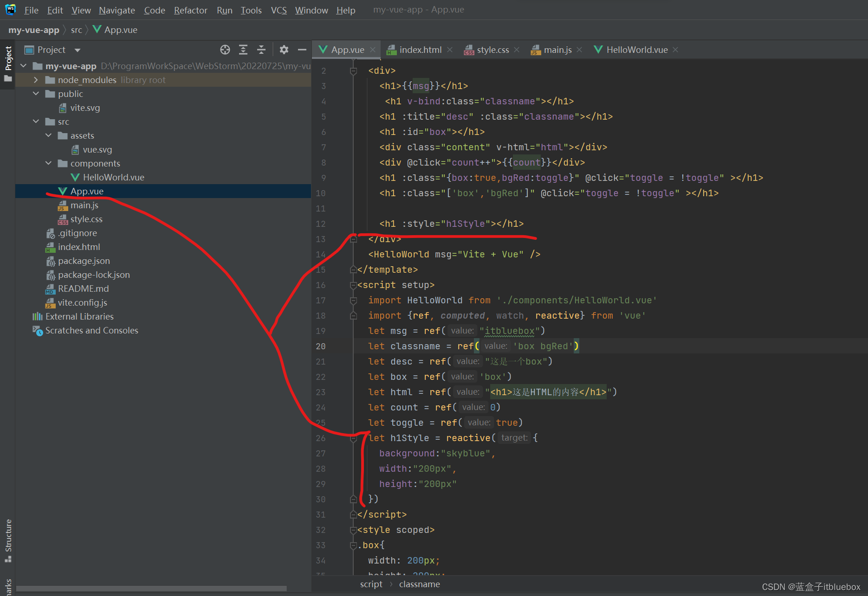The image size is (868, 596).
Task: Close the index.html editor tab
Action: click(450, 50)
